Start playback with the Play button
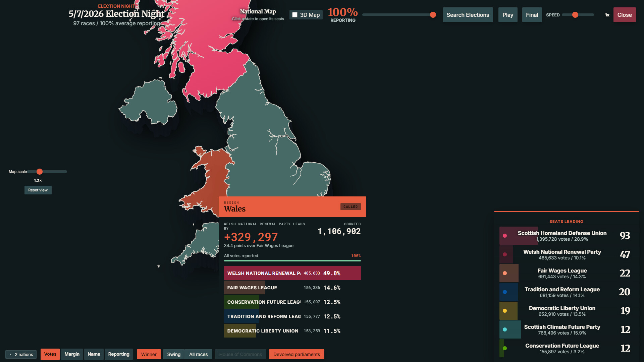The height and width of the screenshot is (362, 644). coord(508,15)
